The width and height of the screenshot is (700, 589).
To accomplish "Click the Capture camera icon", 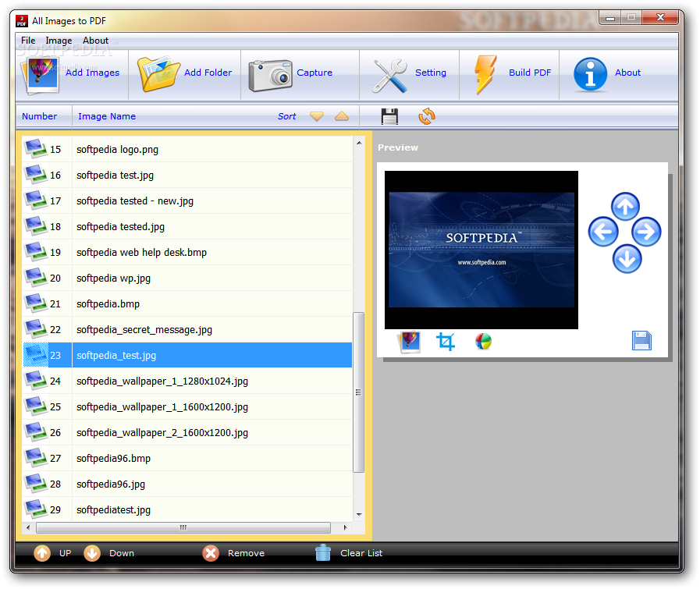I will click(x=270, y=76).
